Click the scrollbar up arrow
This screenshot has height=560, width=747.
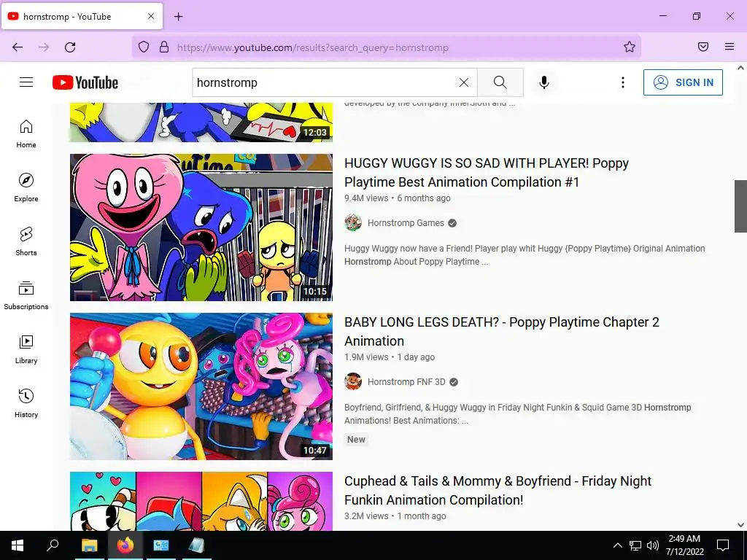coord(740,68)
